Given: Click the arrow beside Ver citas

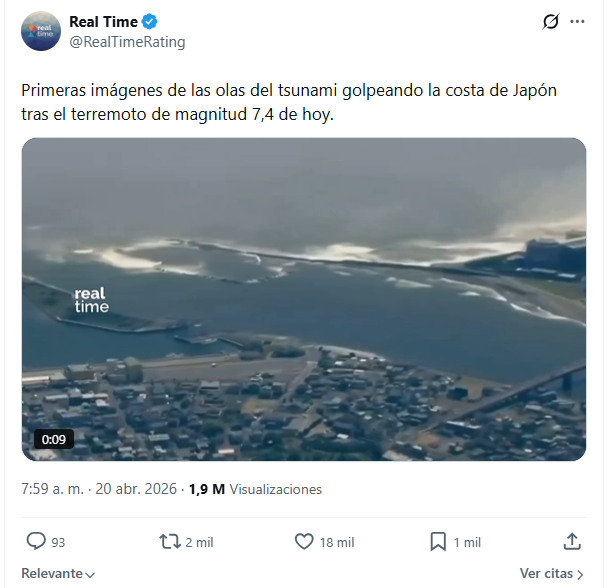Looking at the screenshot, I should [x=580, y=574].
